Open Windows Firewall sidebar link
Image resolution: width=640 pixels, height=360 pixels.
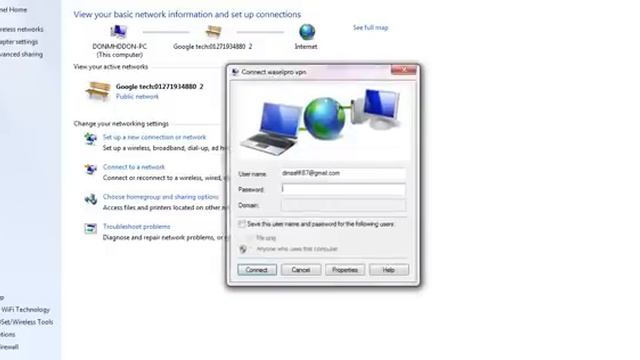(x=9, y=347)
